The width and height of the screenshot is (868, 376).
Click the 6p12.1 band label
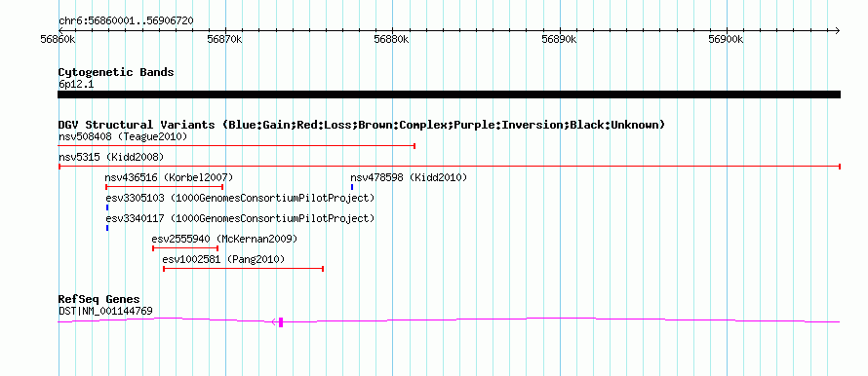(x=76, y=85)
